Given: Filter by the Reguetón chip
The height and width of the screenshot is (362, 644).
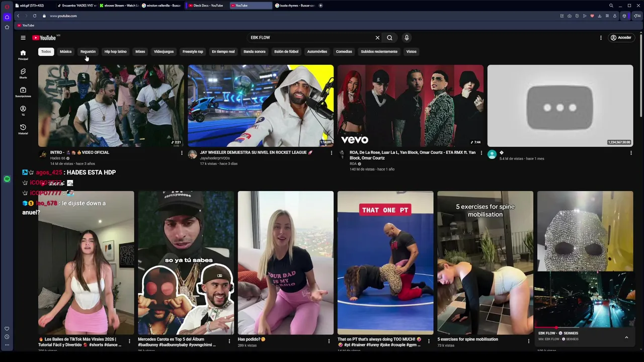Looking at the screenshot, I should [88, 52].
